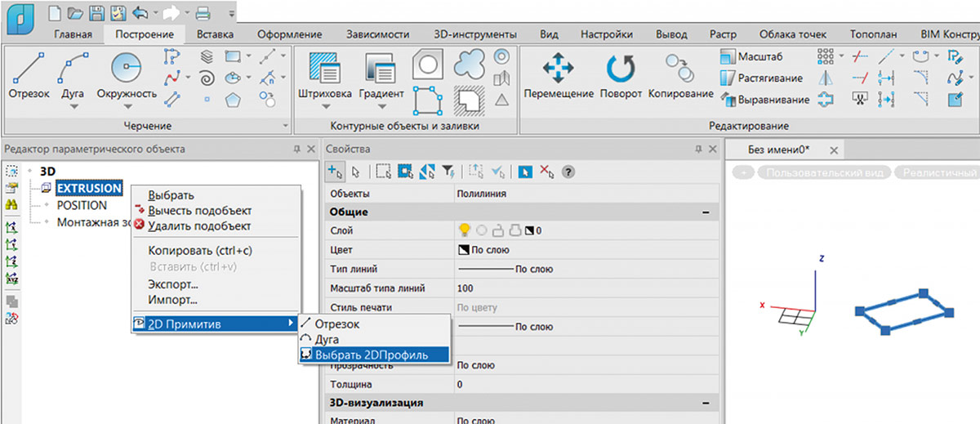
Task: Switch to the Главная ribbon tab
Action: click(73, 34)
